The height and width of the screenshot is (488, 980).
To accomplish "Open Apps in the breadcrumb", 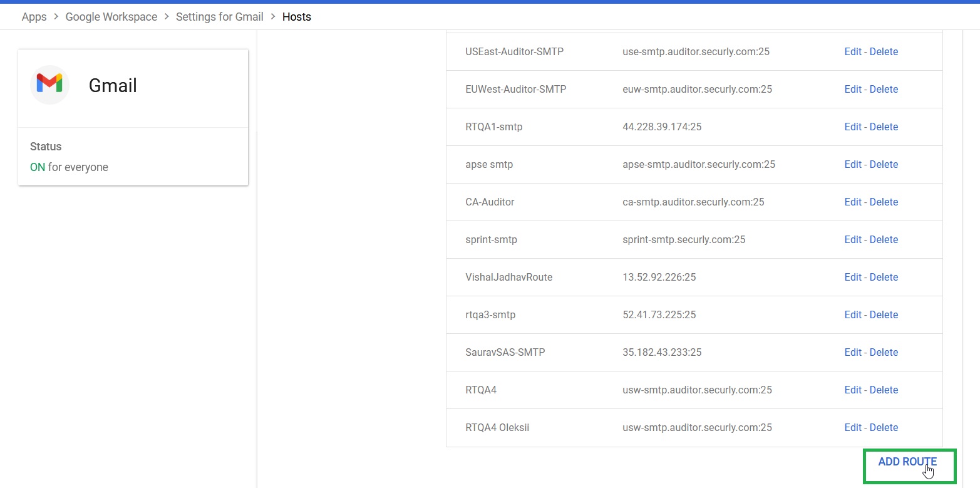I will [34, 17].
